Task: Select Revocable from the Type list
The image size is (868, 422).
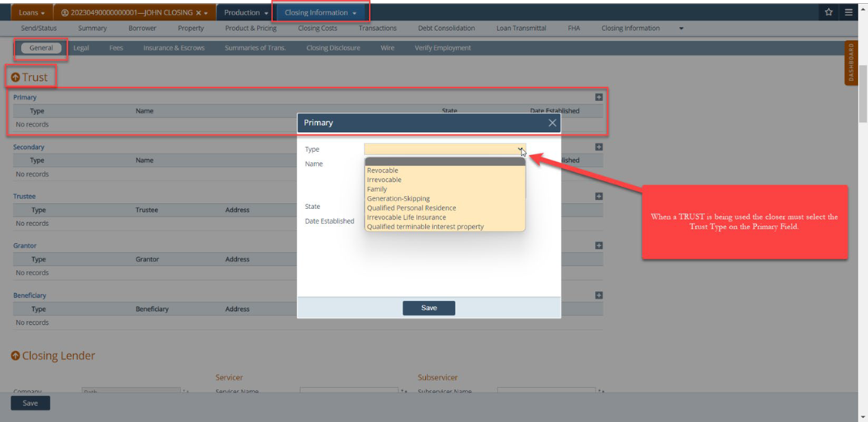Action: (383, 170)
